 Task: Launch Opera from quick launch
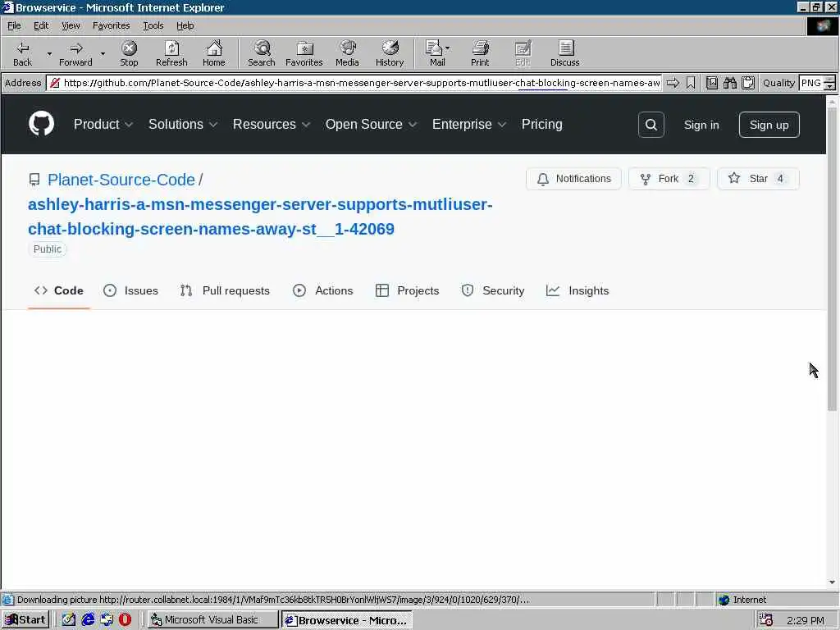point(125,620)
